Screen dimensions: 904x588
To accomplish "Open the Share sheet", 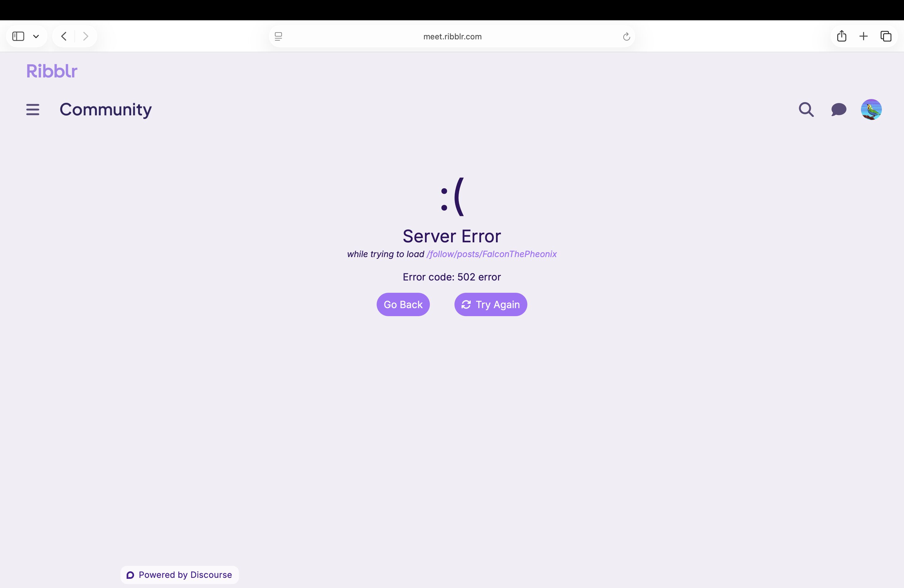I will point(842,36).
